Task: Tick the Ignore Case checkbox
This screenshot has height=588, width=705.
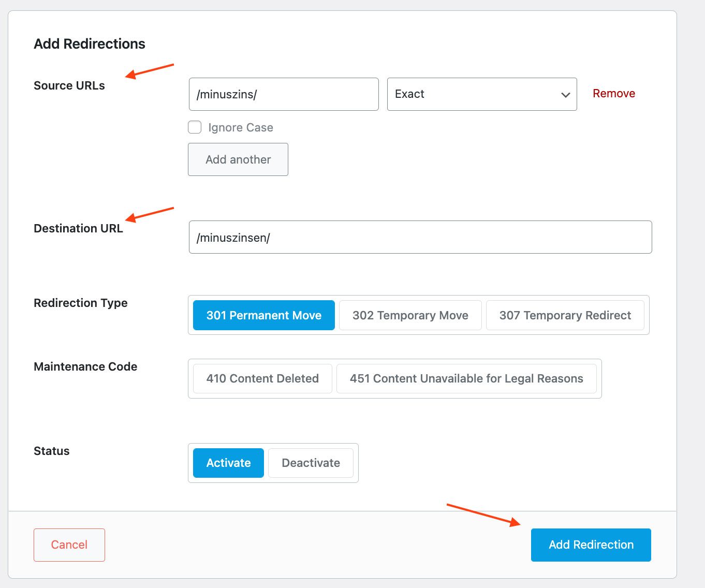Action: point(195,127)
